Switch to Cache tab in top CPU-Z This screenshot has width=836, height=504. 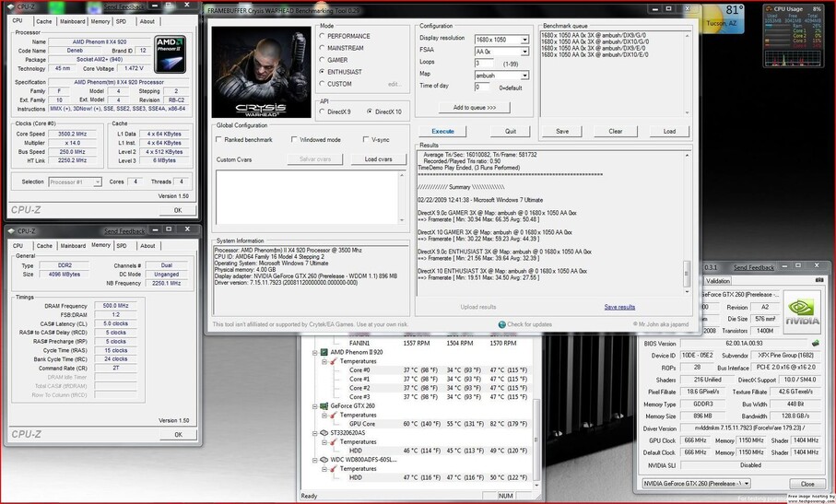43,21
